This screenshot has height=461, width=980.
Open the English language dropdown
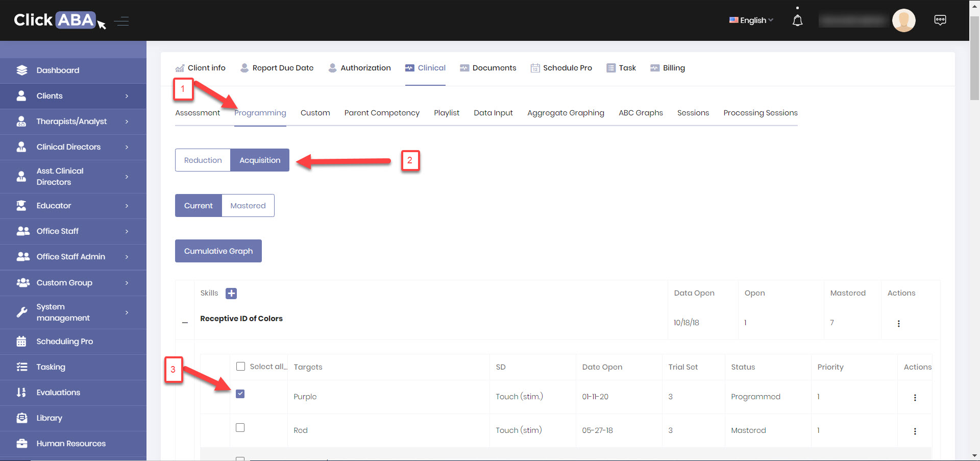click(751, 20)
